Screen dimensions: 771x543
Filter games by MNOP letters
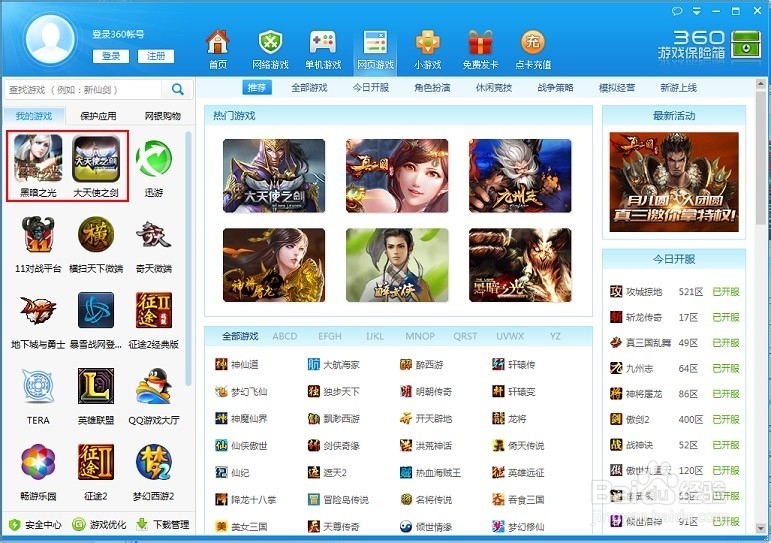tap(420, 336)
